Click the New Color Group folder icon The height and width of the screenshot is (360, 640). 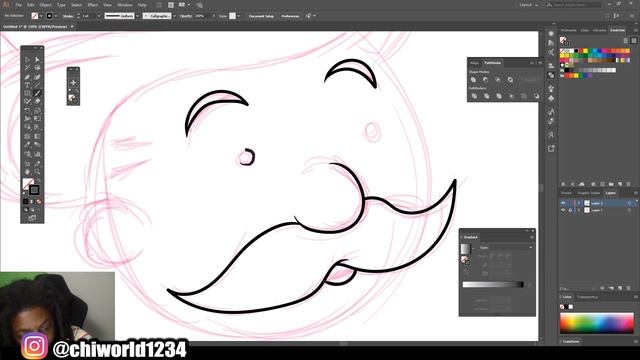click(x=611, y=184)
